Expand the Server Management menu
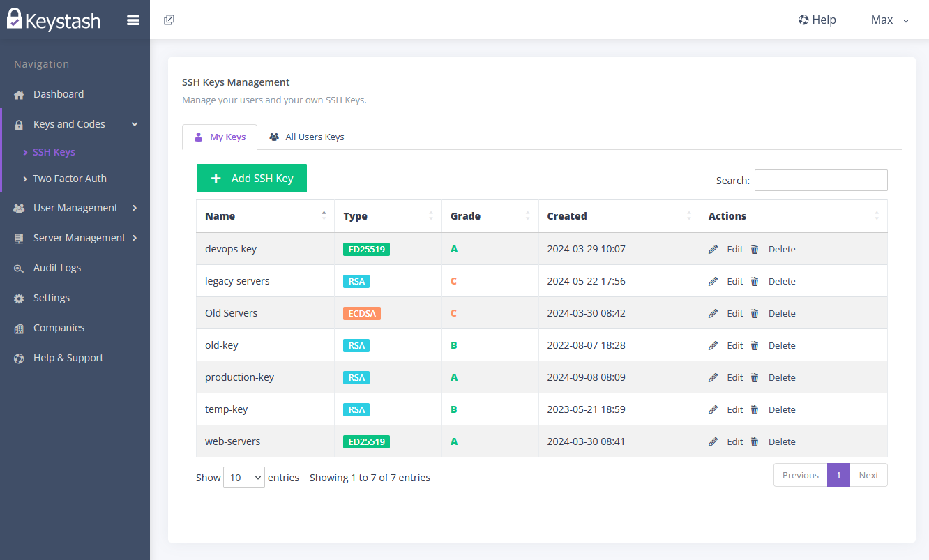Viewport: 929px width, 560px height. pyautogui.click(x=75, y=238)
